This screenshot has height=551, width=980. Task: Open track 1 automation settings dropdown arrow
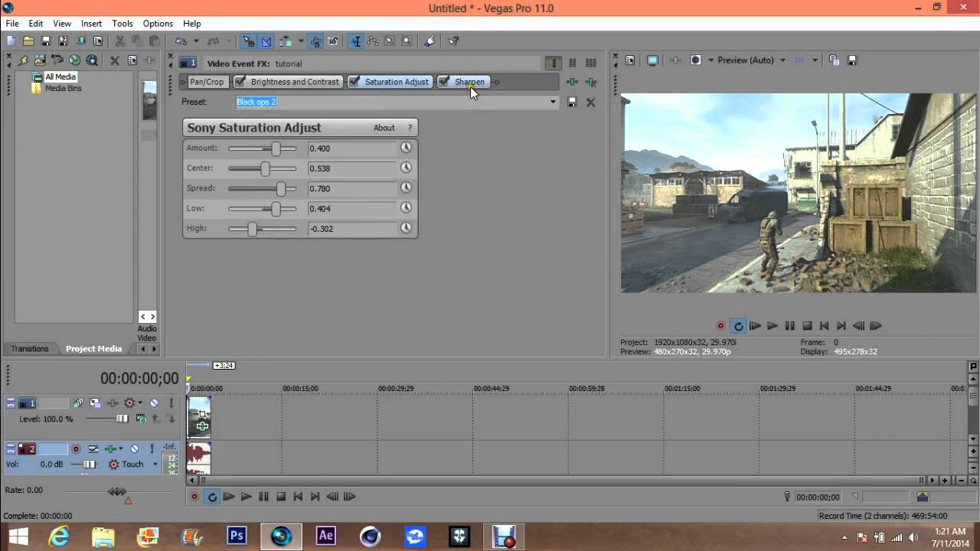139,403
